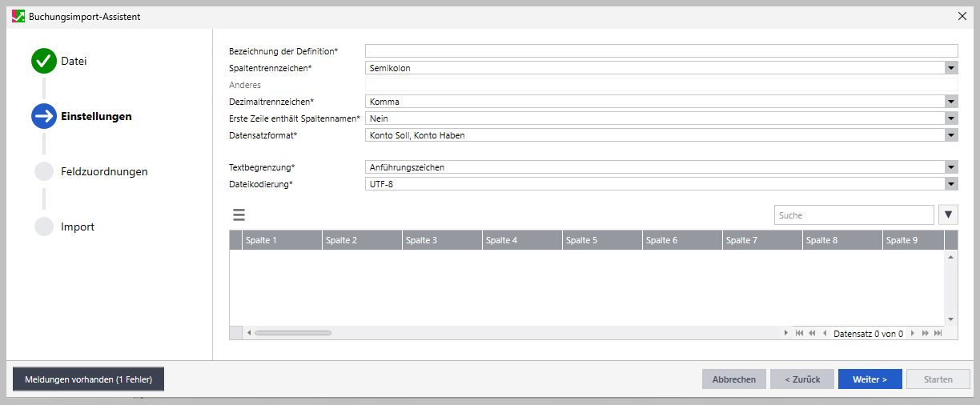
Task: Open the Meldungen vorhanden error notice
Action: 88,379
